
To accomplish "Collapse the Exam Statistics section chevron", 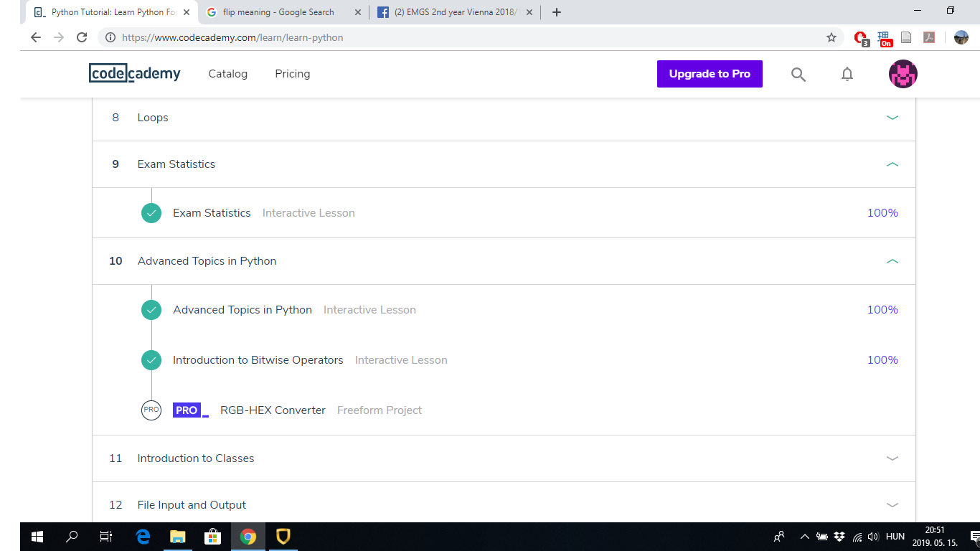I will pyautogui.click(x=892, y=164).
